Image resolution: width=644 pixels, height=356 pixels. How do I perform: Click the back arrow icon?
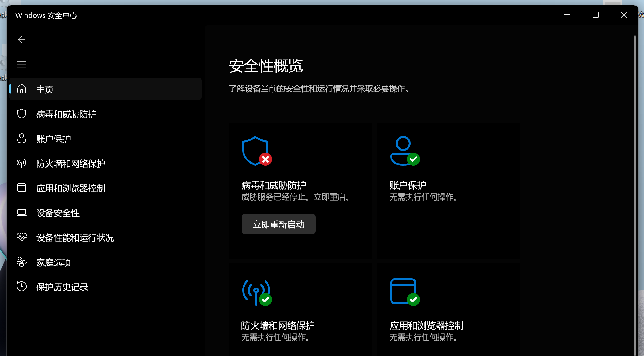click(22, 39)
